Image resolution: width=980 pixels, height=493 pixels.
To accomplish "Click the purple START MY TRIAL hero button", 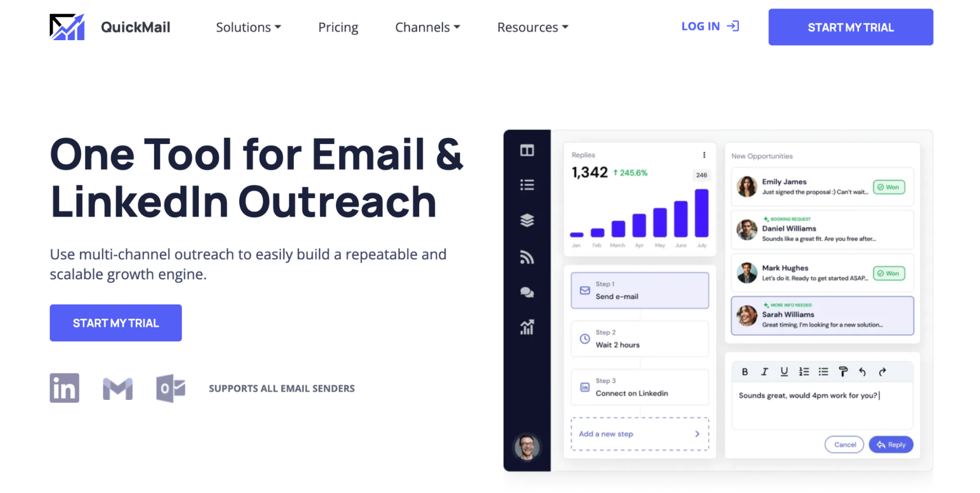I will point(116,322).
